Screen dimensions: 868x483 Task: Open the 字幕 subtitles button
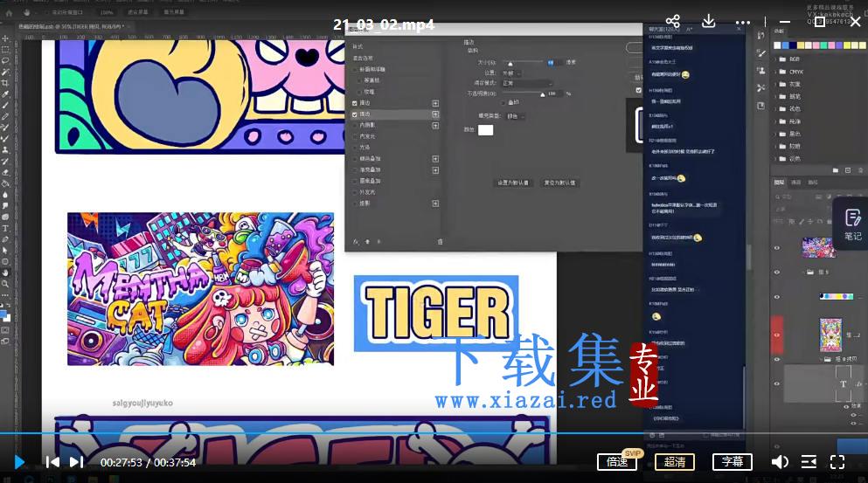[733, 462]
